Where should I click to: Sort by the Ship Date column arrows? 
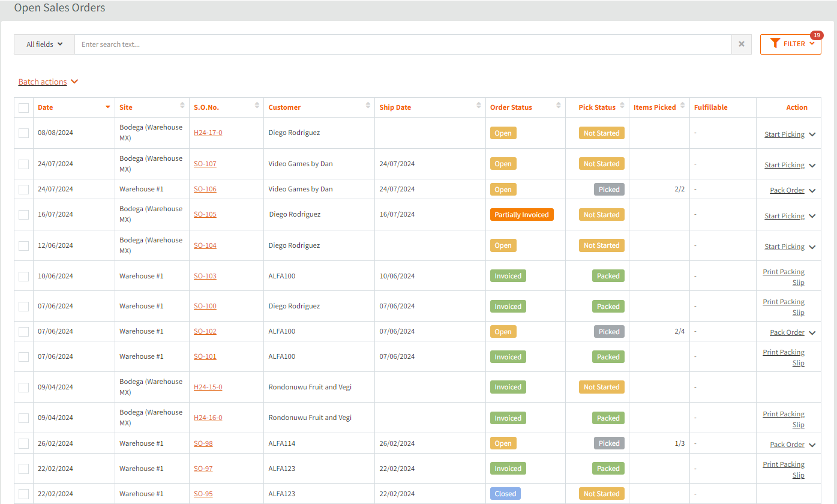point(479,106)
